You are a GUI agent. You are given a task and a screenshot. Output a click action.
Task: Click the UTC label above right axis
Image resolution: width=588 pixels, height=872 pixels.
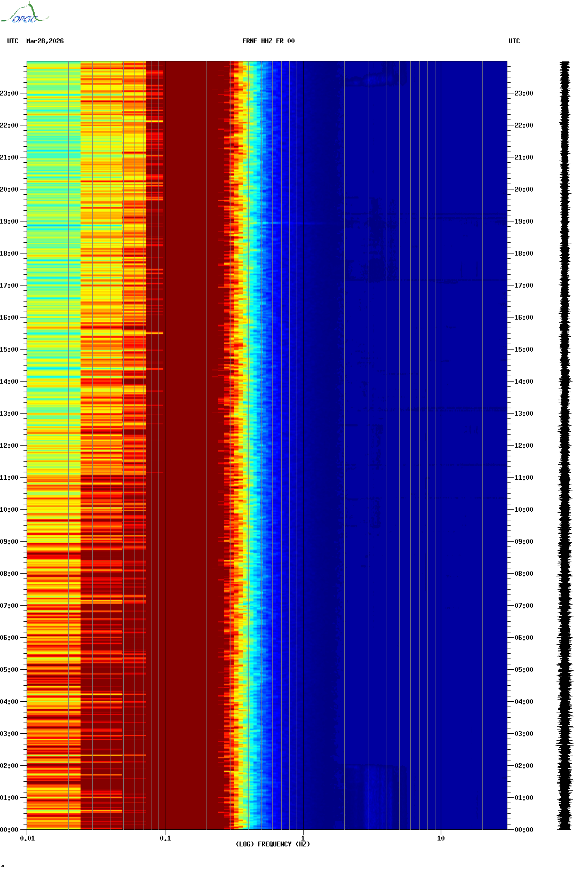tap(514, 41)
